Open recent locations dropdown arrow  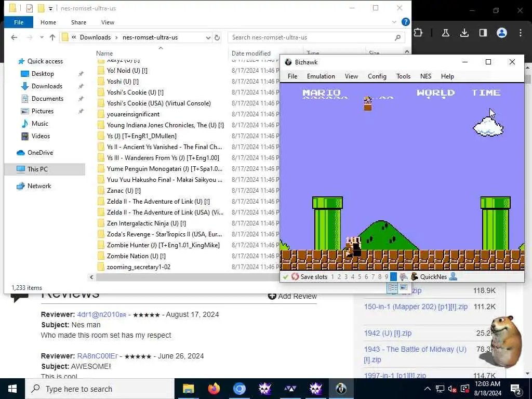(42, 37)
